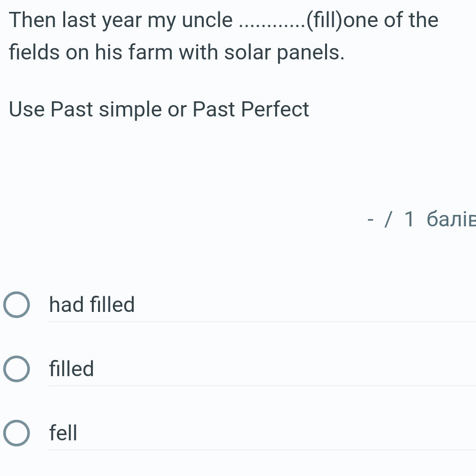476x476 pixels.
Task: Mark the radio circle beside the lone "filled" option
Action: click(x=17, y=369)
